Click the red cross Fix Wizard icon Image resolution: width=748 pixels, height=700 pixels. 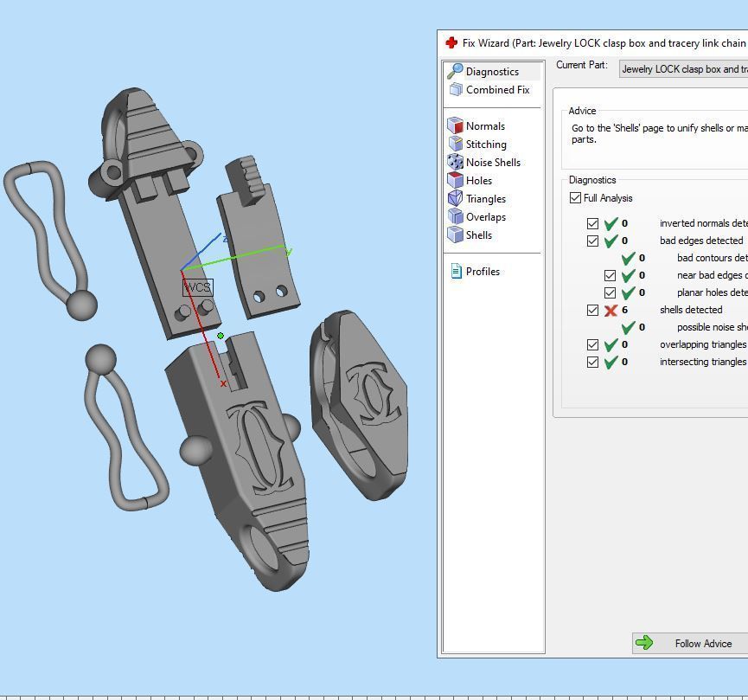point(451,43)
